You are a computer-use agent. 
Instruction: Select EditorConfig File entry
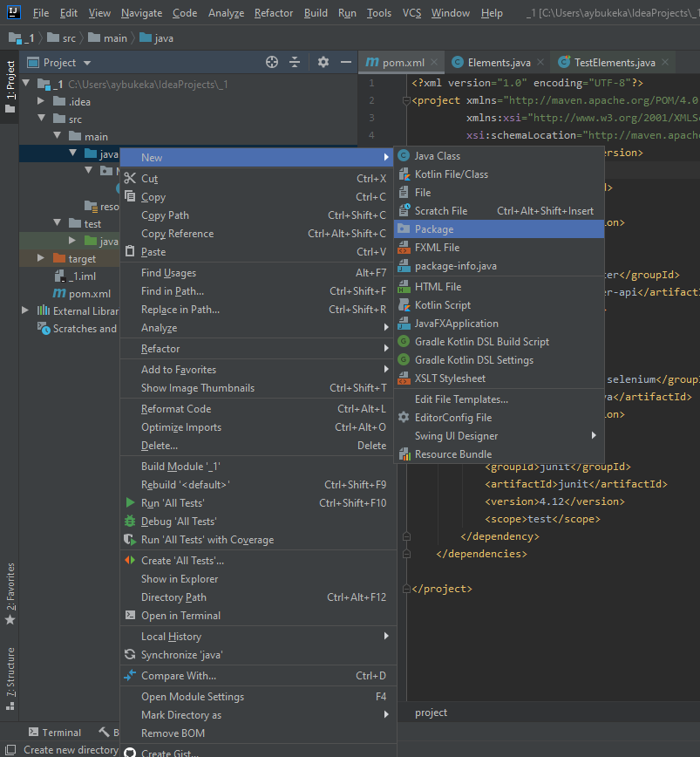[499, 418]
